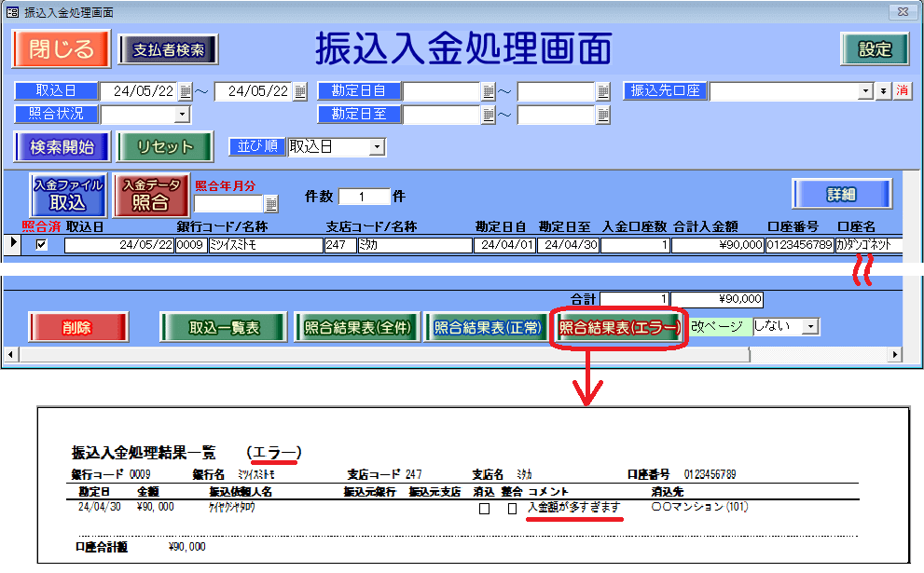This screenshot has width=924, height=573.
Task: Click the 入金データ照合 matching button
Action: (152, 195)
